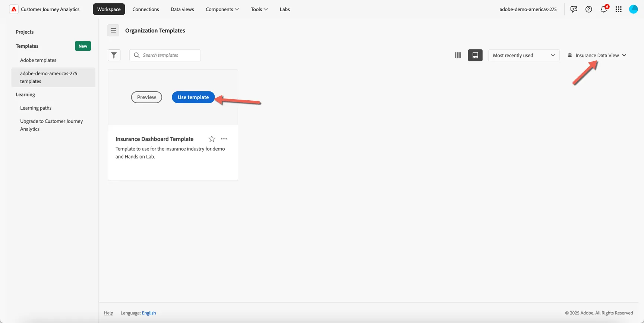
Task: Click the search magnifier icon
Action: click(x=137, y=55)
